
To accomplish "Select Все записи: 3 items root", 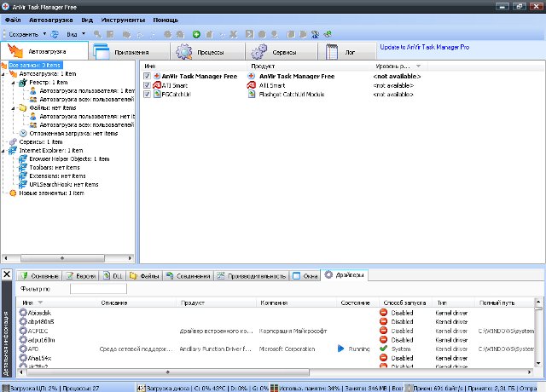I will (35, 66).
